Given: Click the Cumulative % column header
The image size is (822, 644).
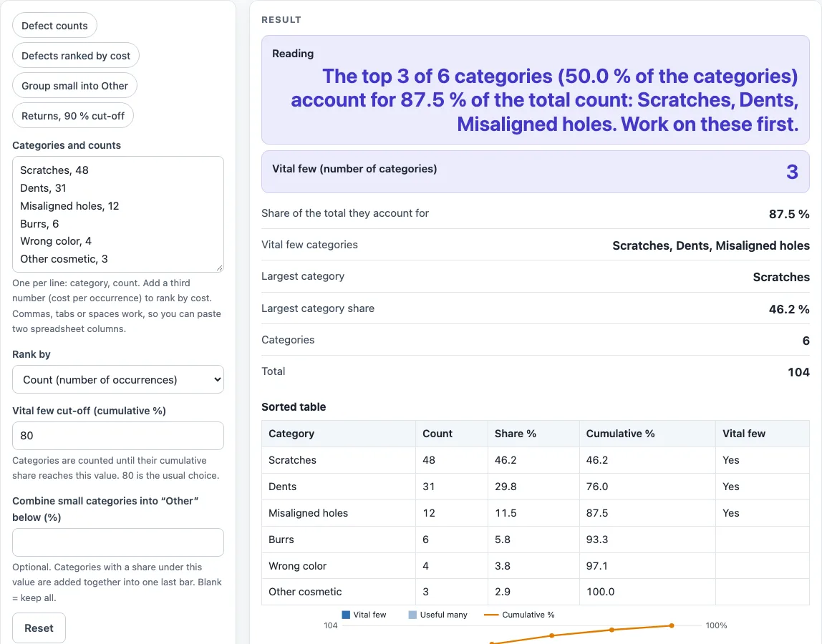Looking at the screenshot, I should click(x=647, y=434).
